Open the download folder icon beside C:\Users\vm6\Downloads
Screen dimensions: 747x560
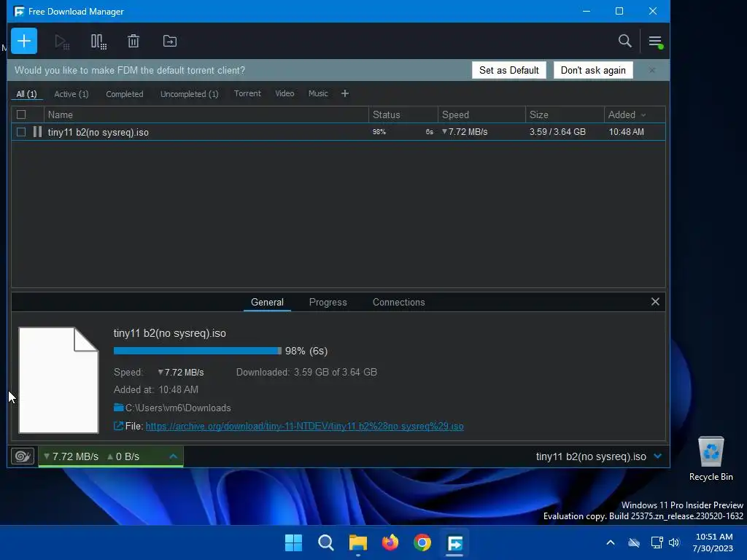(119, 408)
